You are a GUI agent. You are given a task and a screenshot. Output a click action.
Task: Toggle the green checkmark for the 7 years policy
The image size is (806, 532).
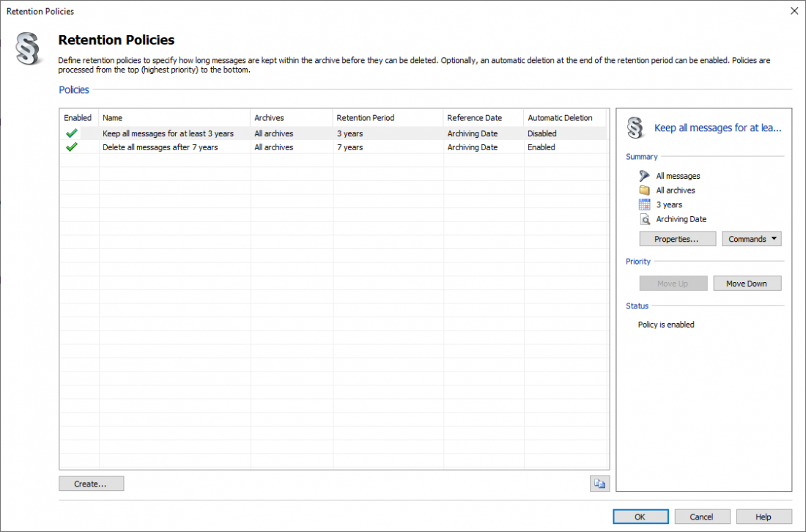71,147
